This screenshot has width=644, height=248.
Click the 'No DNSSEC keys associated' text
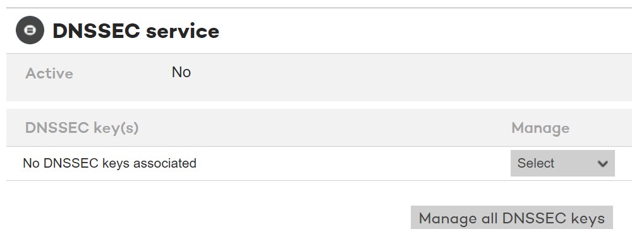coord(110,163)
